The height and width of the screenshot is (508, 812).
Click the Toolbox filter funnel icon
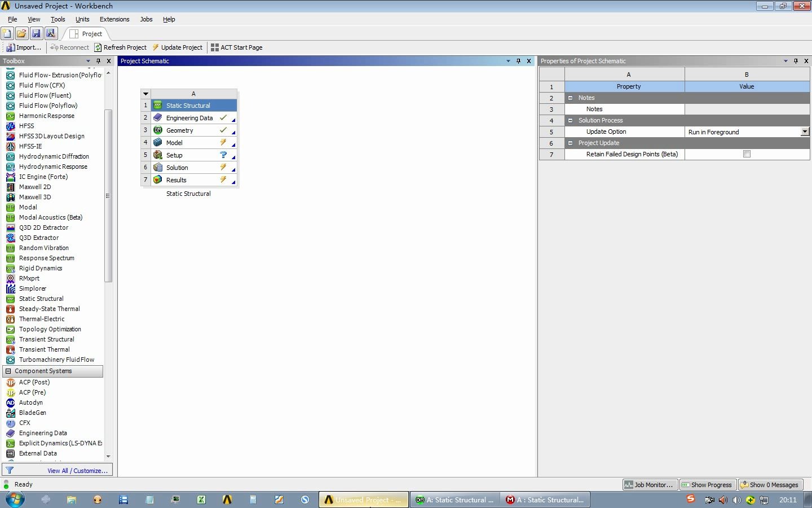coord(10,470)
